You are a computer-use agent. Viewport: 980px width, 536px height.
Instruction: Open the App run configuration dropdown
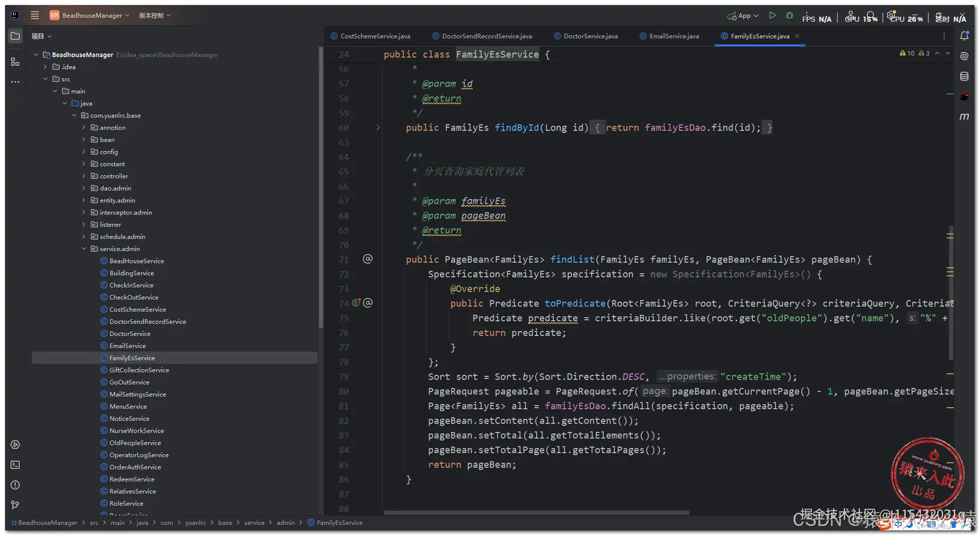(x=744, y=16)
